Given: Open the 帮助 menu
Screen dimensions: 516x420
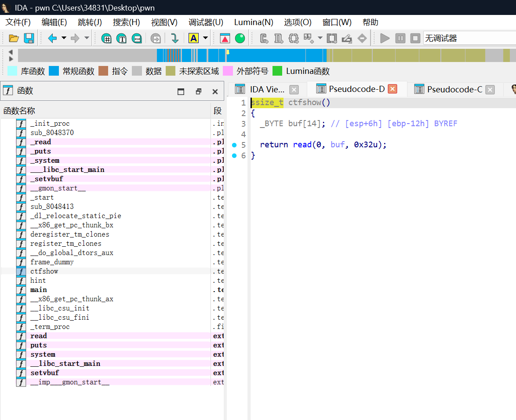Looking at the screenshot, I should click(370, 22).
